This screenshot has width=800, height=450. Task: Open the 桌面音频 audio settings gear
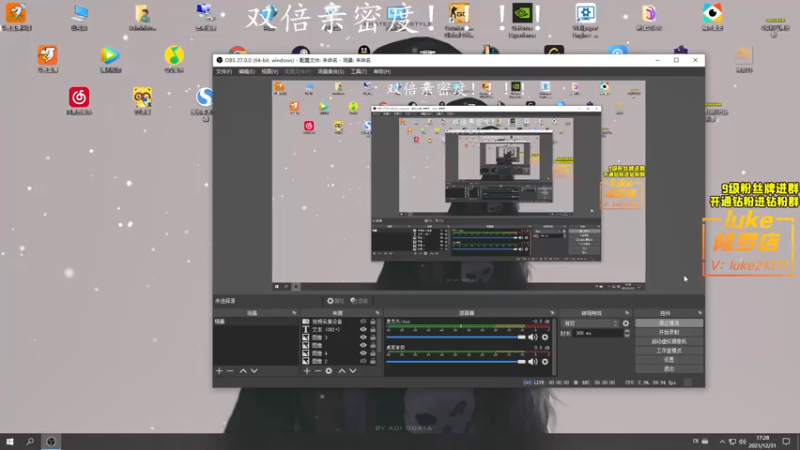click(545, 362)
